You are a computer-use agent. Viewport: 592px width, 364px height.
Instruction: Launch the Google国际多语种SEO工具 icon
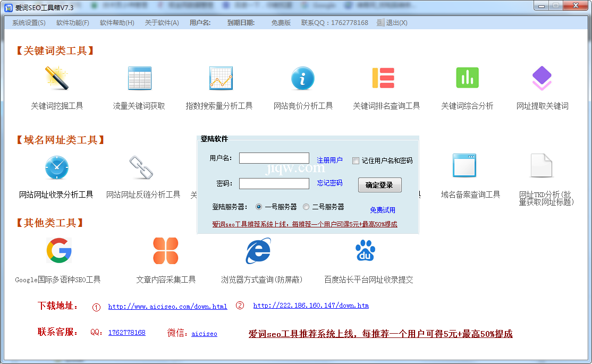click(58, 250)
